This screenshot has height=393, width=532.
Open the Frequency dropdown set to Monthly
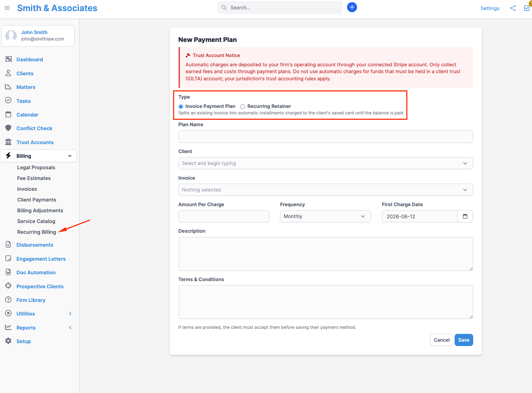[325, 216]
